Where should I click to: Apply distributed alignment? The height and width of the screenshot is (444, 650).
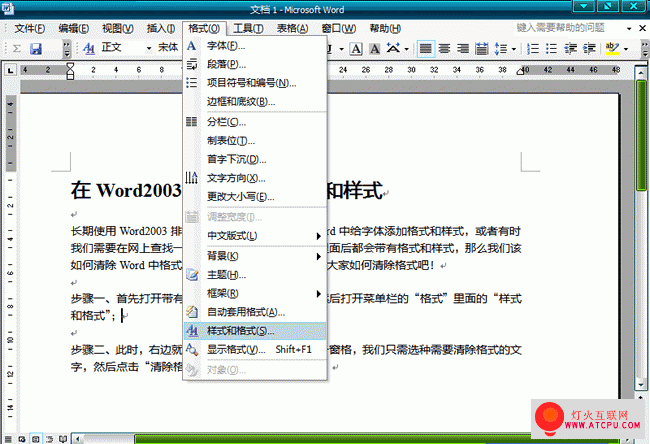[x=481, y=49]
